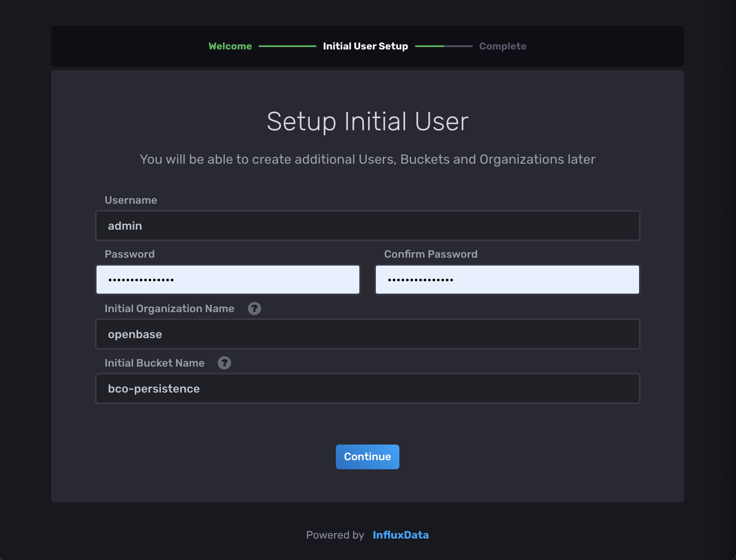Focus the Username field containing admin
Image resolution: width=736 pixels, height=560 pixels.
tap(367, 226)
